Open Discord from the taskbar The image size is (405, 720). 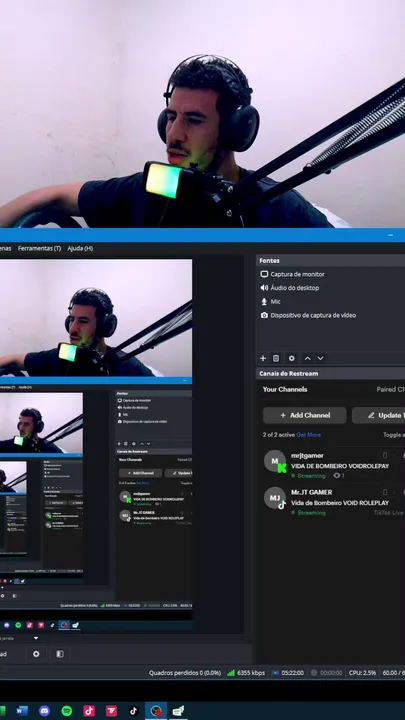pyautogui.click(x=44, y=711)
